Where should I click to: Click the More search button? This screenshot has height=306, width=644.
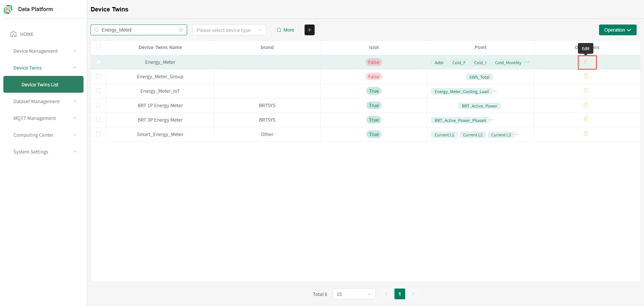[x=285, y=30]
